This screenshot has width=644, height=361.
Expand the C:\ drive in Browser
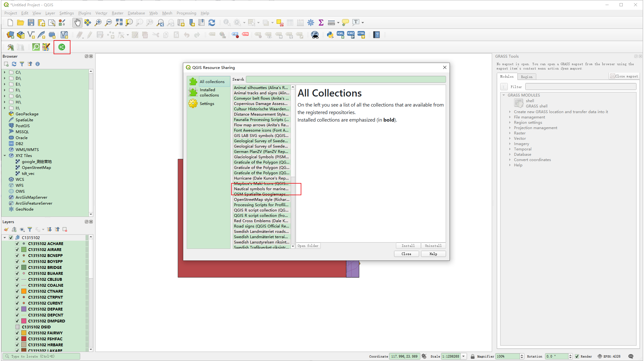(x=5, y=72)
